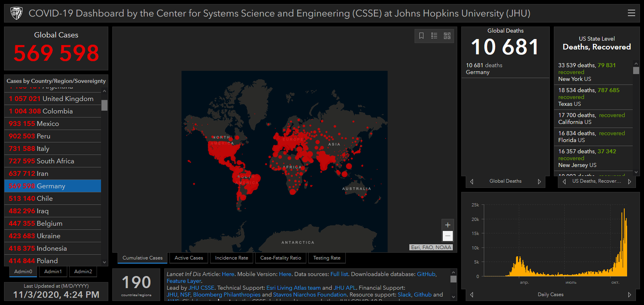Open the hamburger menu at top right

click(631, 13)
